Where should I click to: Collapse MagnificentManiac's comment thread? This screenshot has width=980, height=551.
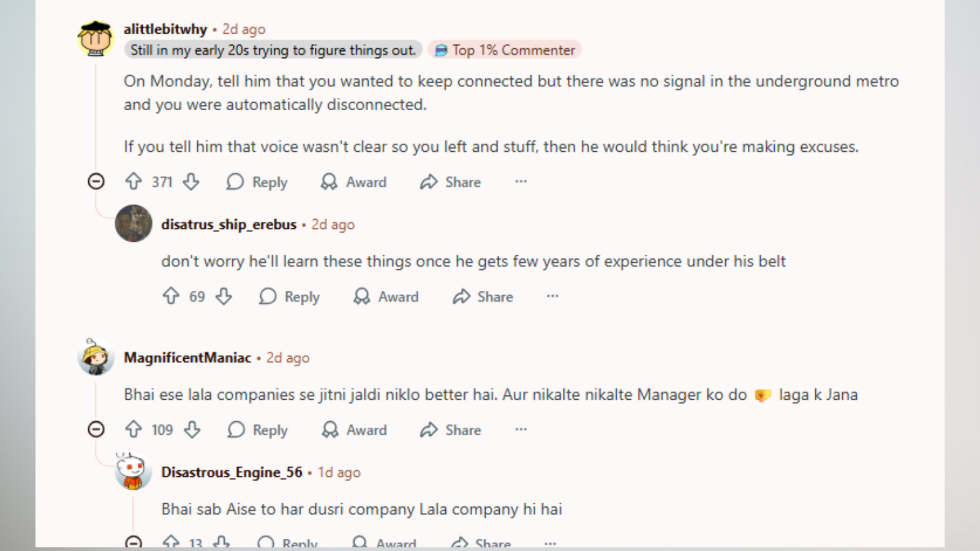(x=96, y=429)
